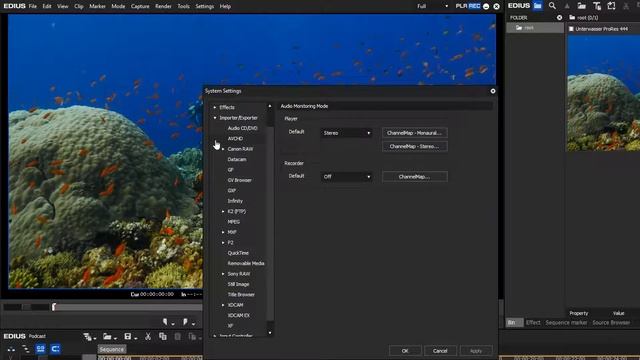Select GV Browser in settings tree

point(239,180)
